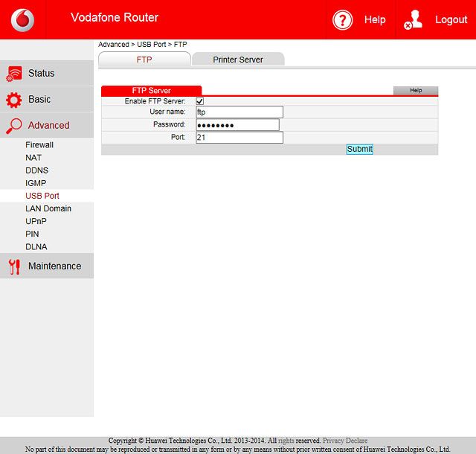Open the Basic menu section
This screenshot has width=476, height=454.
47,99
